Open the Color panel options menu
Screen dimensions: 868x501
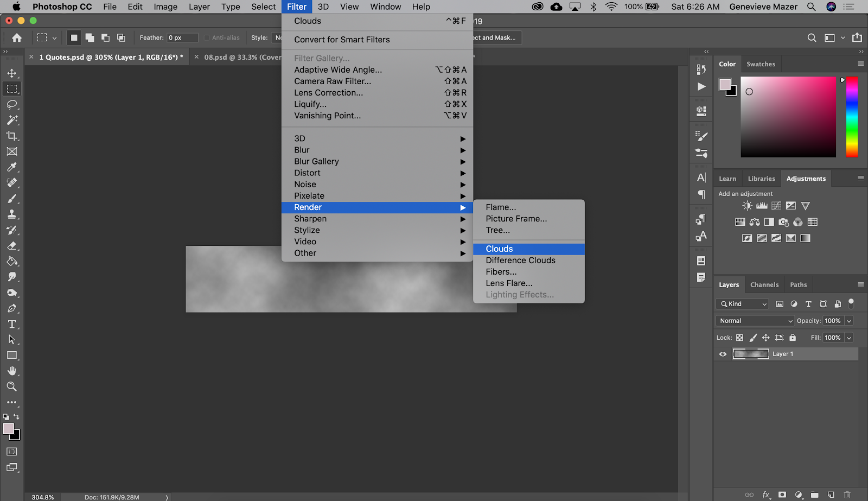860,64
